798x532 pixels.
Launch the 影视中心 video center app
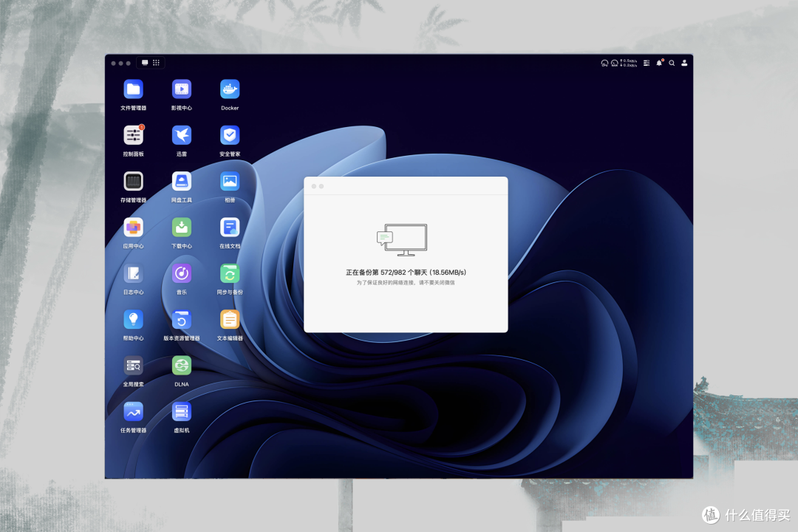tap(182, 89)
